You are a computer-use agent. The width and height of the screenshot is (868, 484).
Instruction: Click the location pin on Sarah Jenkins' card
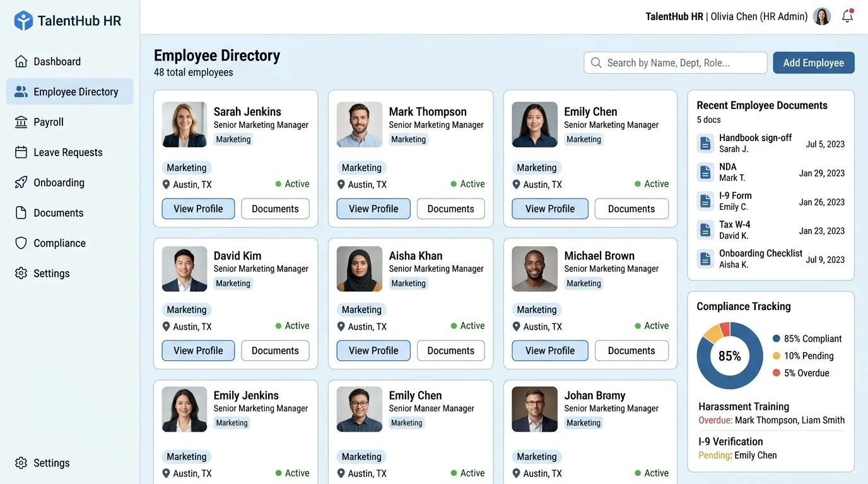pyautogui.click(x=167, y=185)
